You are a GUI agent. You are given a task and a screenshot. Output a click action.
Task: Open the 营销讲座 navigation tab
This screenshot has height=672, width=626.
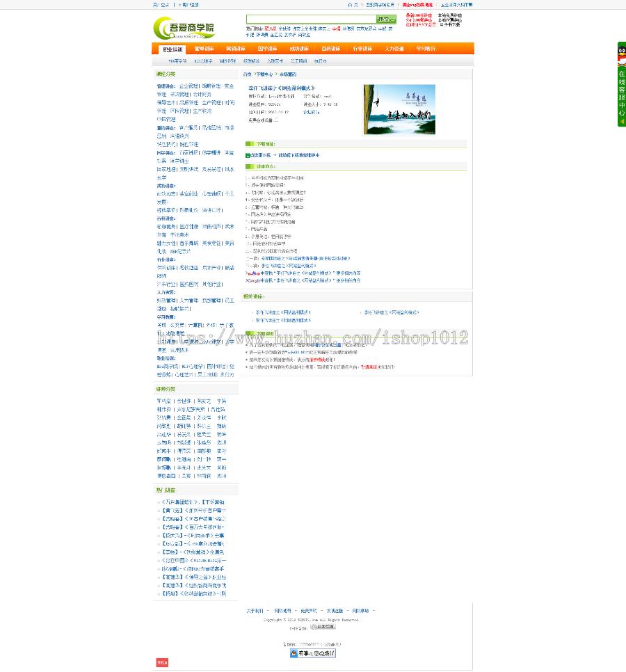point(236,49)
